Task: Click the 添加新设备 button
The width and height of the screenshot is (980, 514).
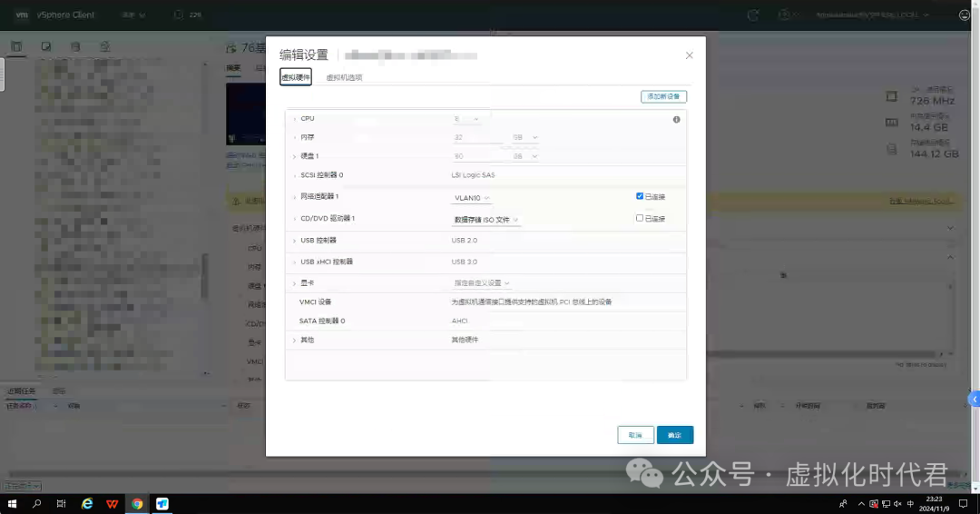Action: click(x=663, y=96)
